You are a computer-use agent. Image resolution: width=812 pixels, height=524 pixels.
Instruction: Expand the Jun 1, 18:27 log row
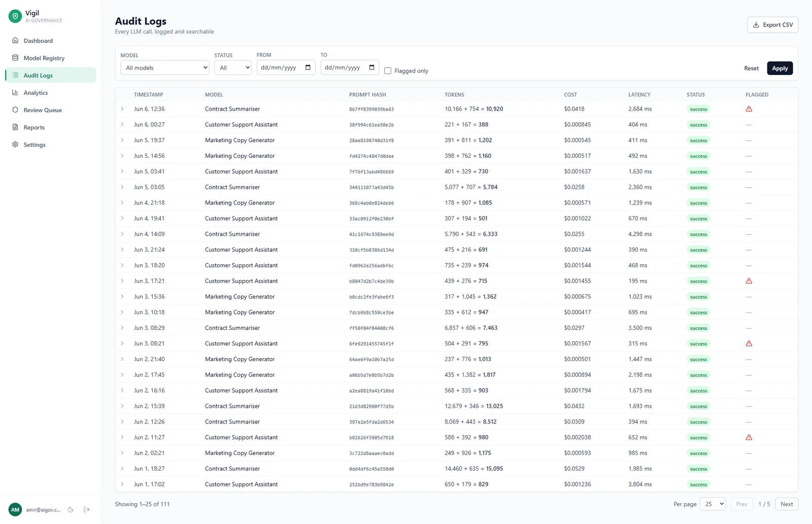(122, 469)
